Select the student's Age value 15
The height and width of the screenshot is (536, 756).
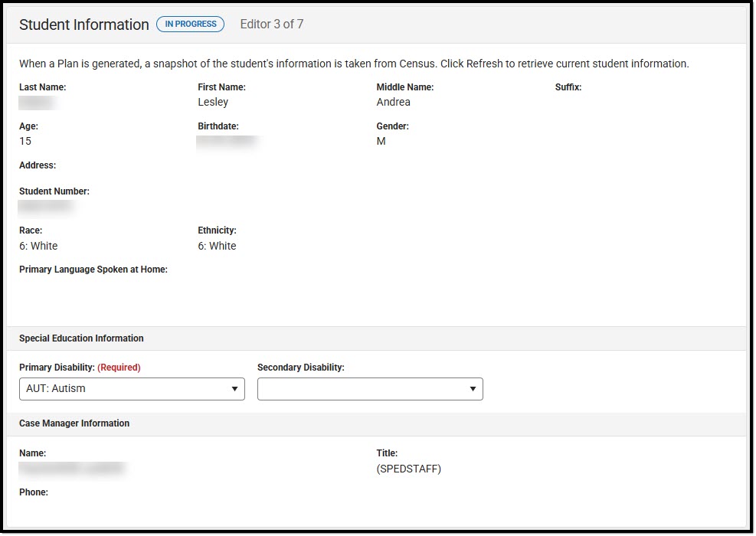[25, 141]
